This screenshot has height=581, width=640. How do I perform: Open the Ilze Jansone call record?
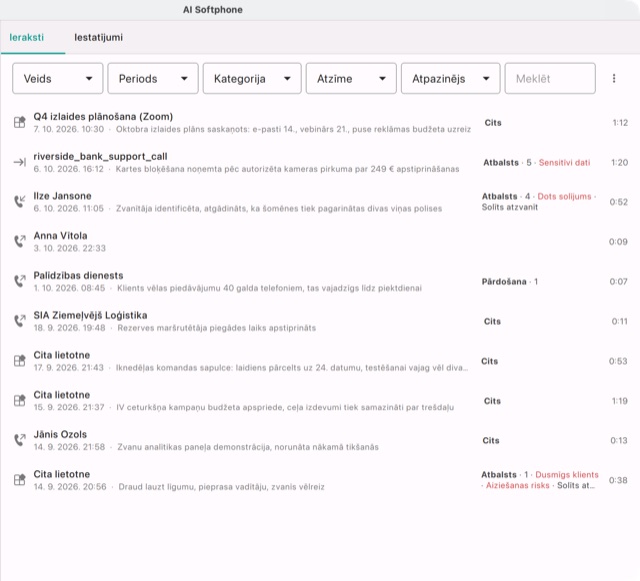pos(320,202)
